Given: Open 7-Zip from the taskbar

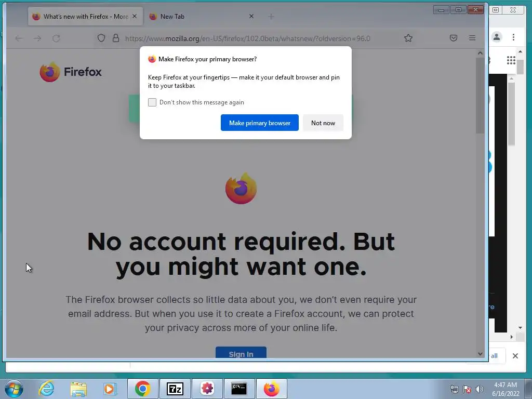Looking at the screenshot, I should [175, 389].
